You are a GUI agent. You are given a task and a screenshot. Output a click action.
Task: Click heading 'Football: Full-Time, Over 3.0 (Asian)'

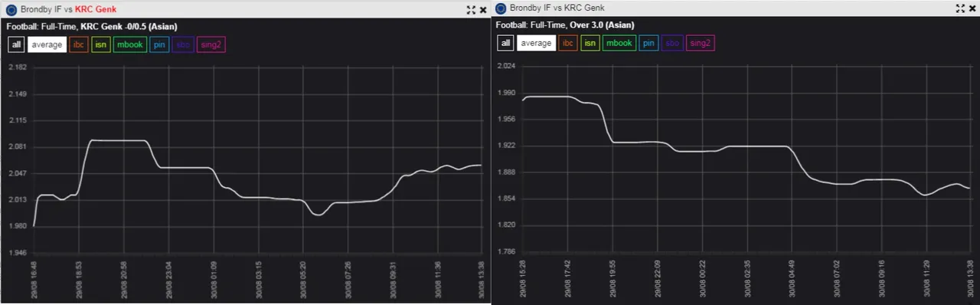pyautogui.click(x=565, y=25)
